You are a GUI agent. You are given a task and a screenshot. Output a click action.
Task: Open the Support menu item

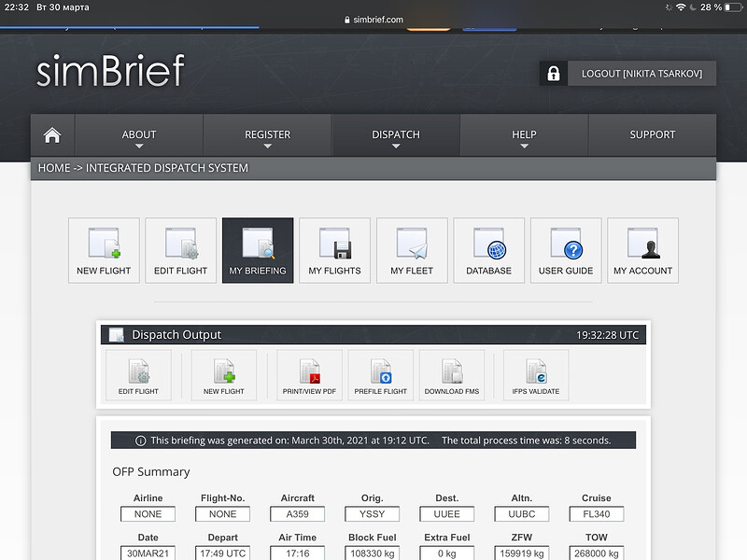652,135
